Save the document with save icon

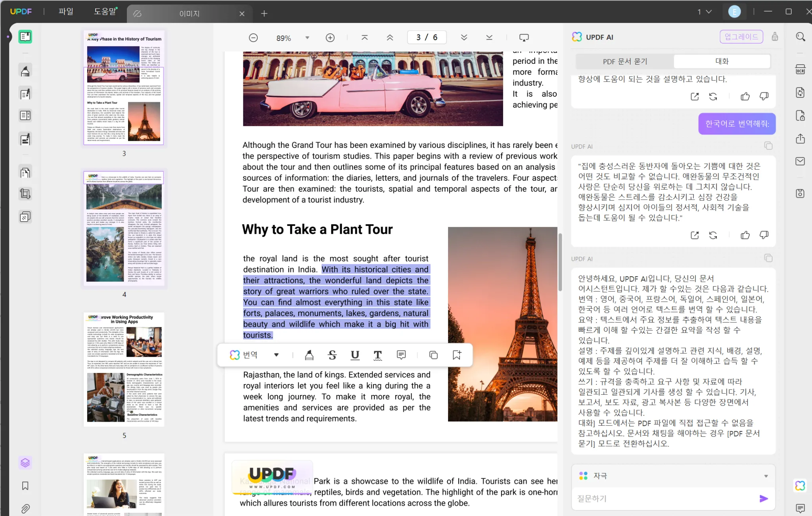(801, 193)
